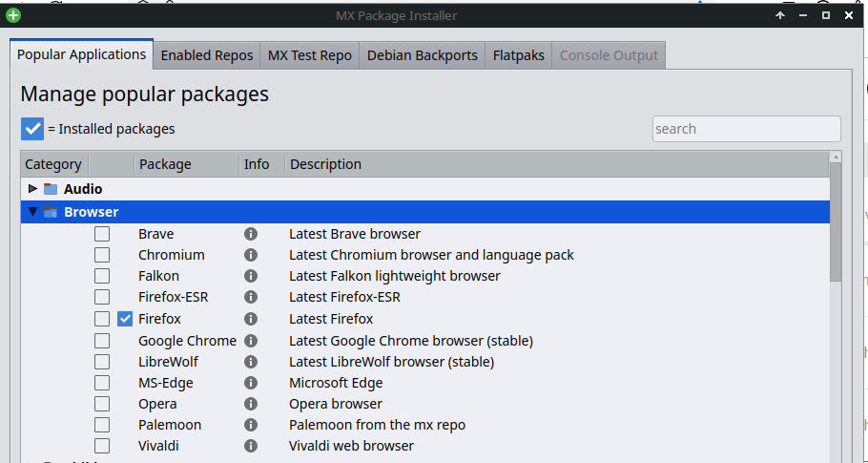Click 'Palemoon from the mx repo' text
The image size is (868, 463).
click(377, 425)
